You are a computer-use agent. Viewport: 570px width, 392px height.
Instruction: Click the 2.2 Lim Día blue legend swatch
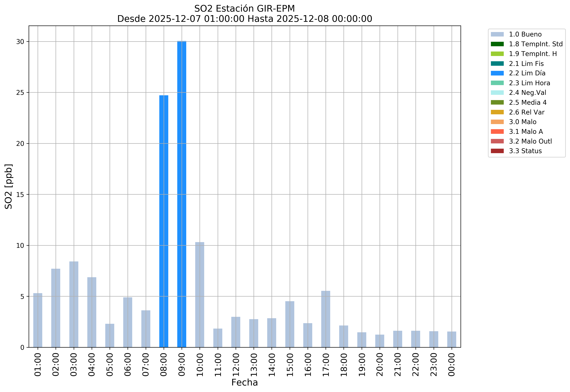(x=497, y=73)
